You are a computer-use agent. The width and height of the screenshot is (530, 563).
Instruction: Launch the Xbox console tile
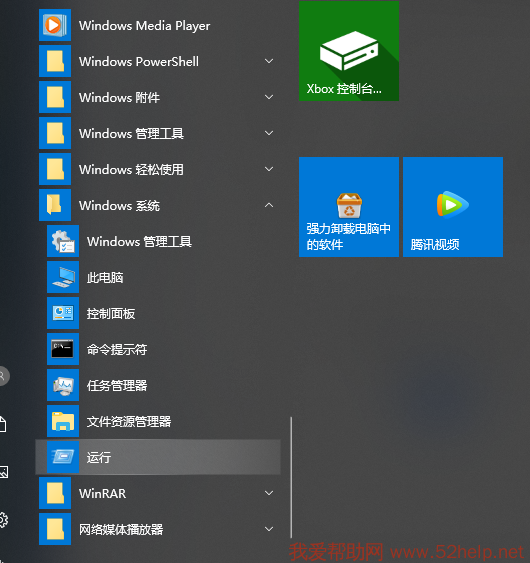pyautogui.click(x=349, y=51)
